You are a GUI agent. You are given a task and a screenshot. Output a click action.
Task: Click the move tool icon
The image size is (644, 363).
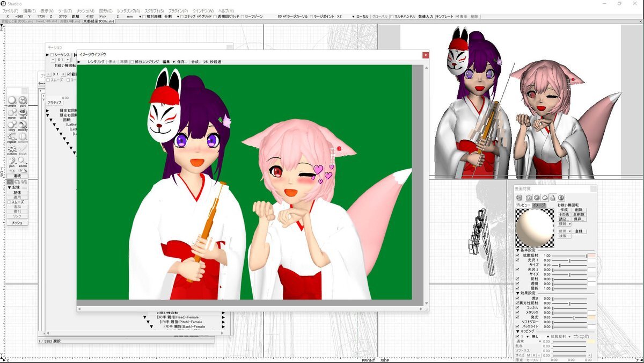point(12,113)
